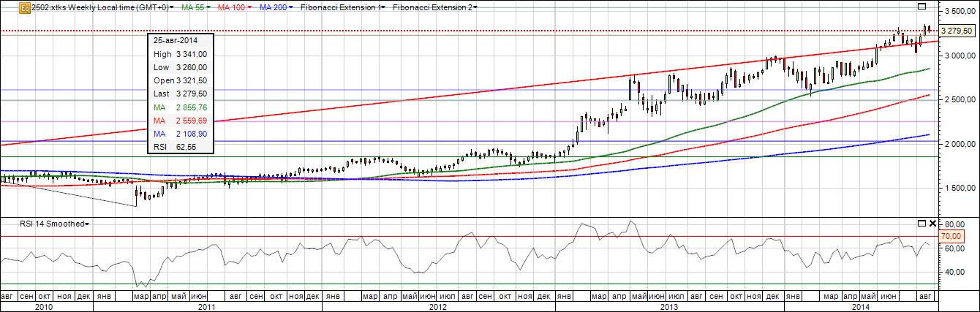Click the RSI 62,55 value

pos(187,146)
